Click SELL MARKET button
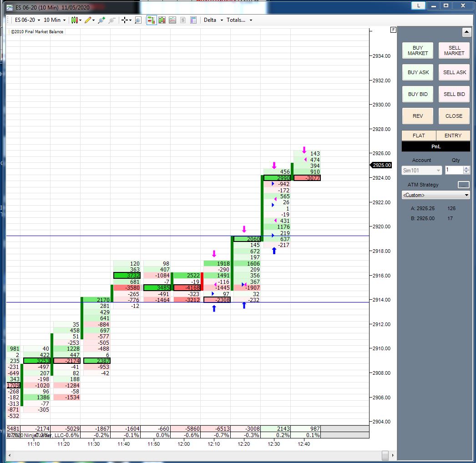 click(454, 50)
